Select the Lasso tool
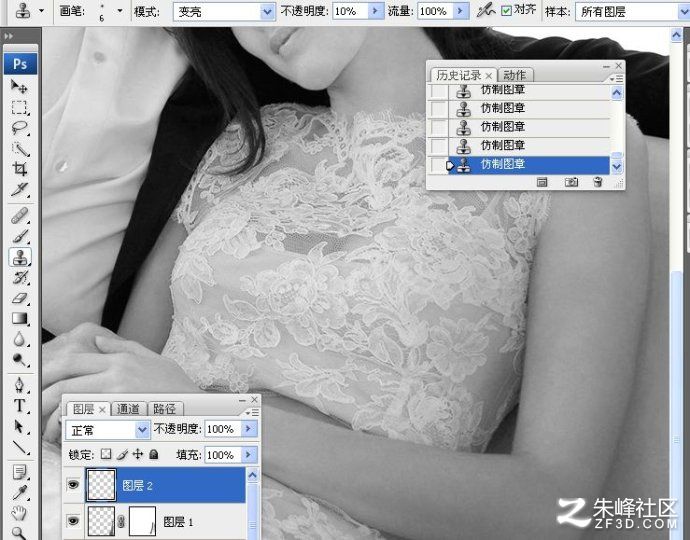 pos(19,128)
